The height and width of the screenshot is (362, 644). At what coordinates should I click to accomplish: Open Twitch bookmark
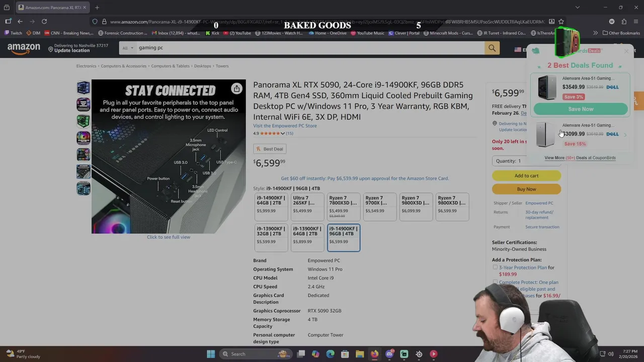pyautogui.click(x=14, y=33)
